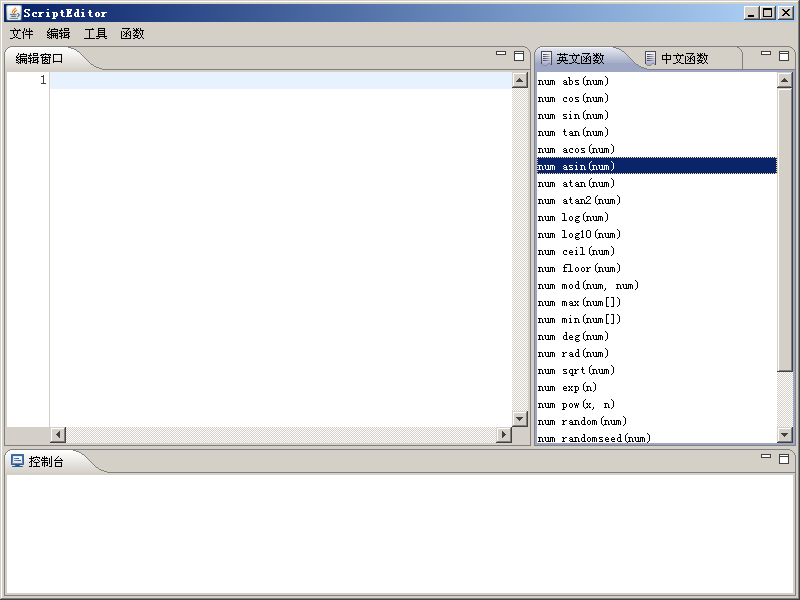The image size is (800, 600).
Task: Select 'num max(num[])' function
Action: 657,303
